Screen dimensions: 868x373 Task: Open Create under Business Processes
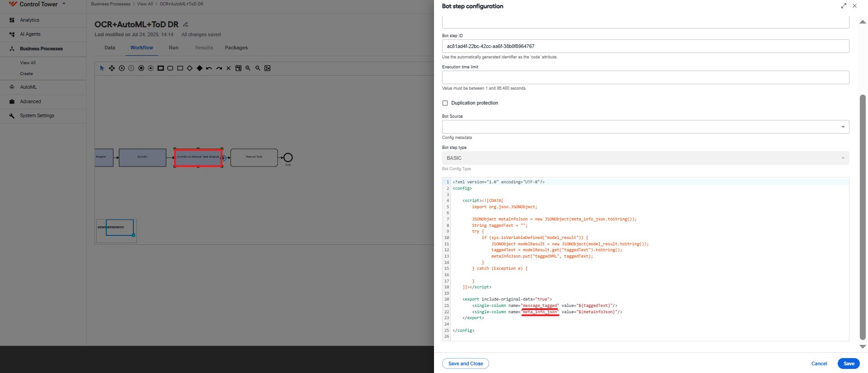26,74
